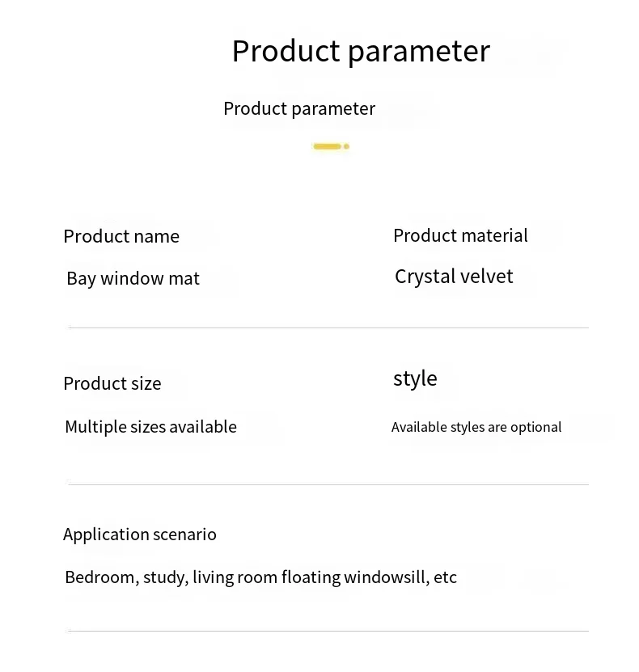
Task: Click the Bay window mat text
Action: tap(133, 278)
